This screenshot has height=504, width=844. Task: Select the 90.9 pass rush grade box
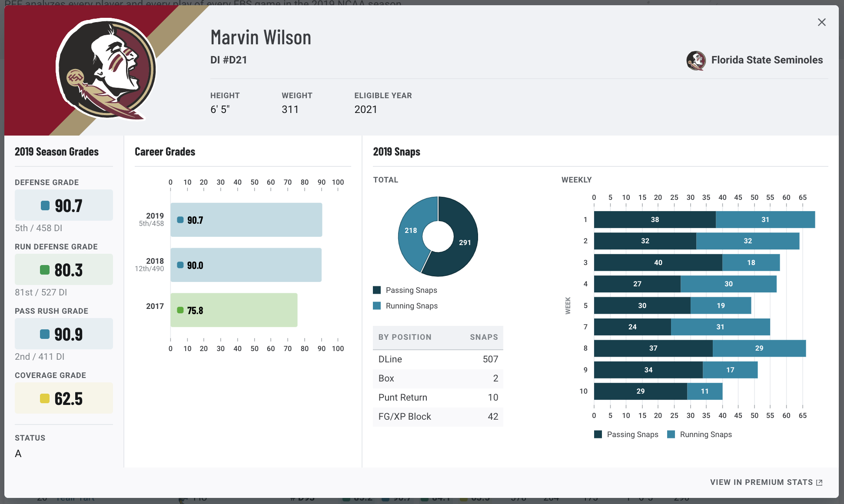[64, 334]
